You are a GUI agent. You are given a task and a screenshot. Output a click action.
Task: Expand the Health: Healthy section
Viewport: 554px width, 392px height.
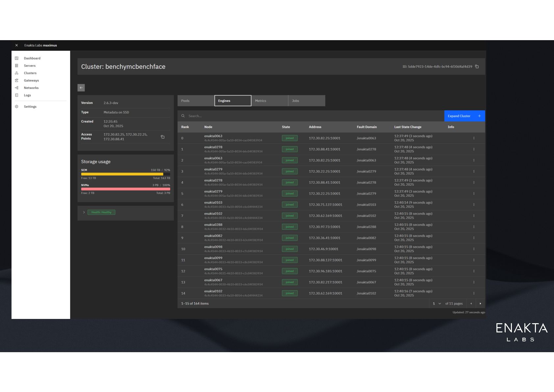click(84, 212)
